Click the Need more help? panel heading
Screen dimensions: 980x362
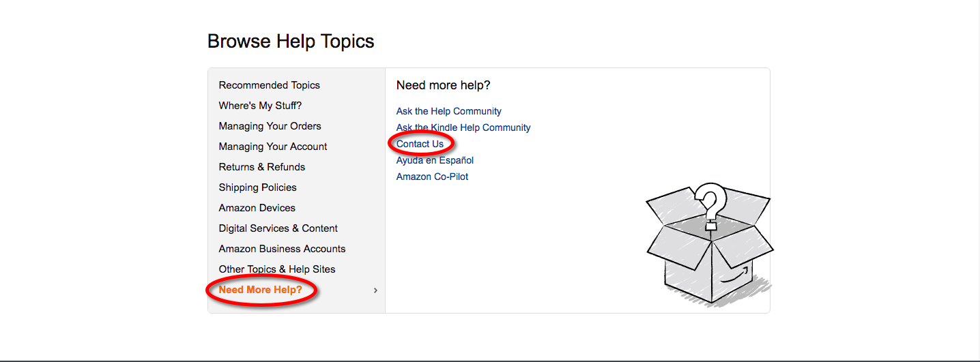click(x=443, y=85)
